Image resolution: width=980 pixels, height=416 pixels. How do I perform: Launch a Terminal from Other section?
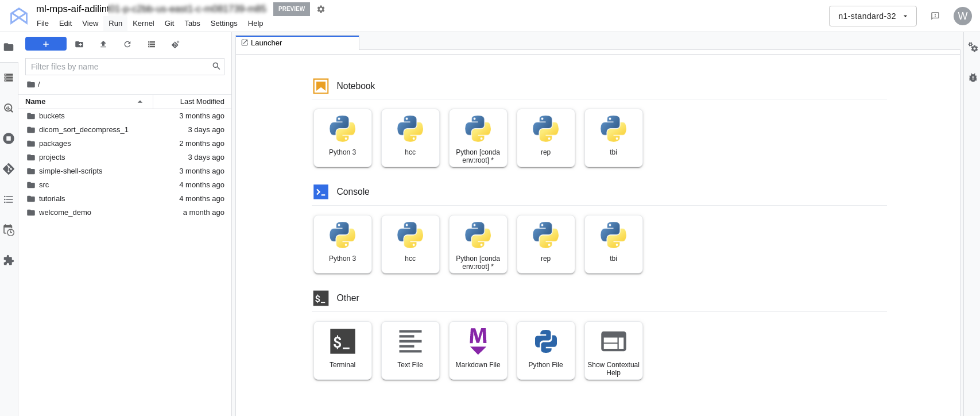pos(343,350)
